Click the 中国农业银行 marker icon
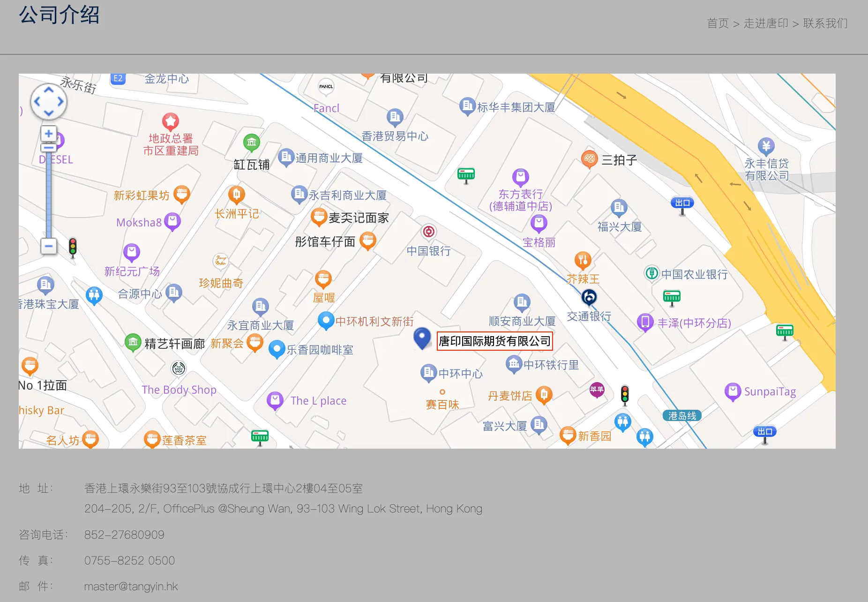Viewport: 868px width, 602px height. (652, 273)
